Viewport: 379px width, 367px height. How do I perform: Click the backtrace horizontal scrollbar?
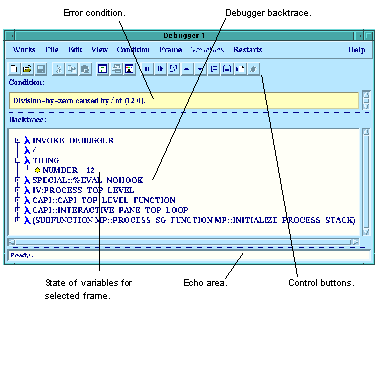coord(183,242)
